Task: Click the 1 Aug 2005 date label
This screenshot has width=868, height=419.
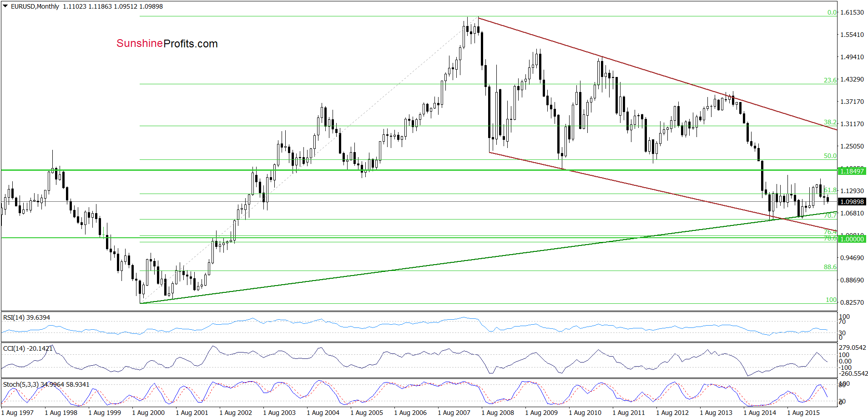Action: 367,413
